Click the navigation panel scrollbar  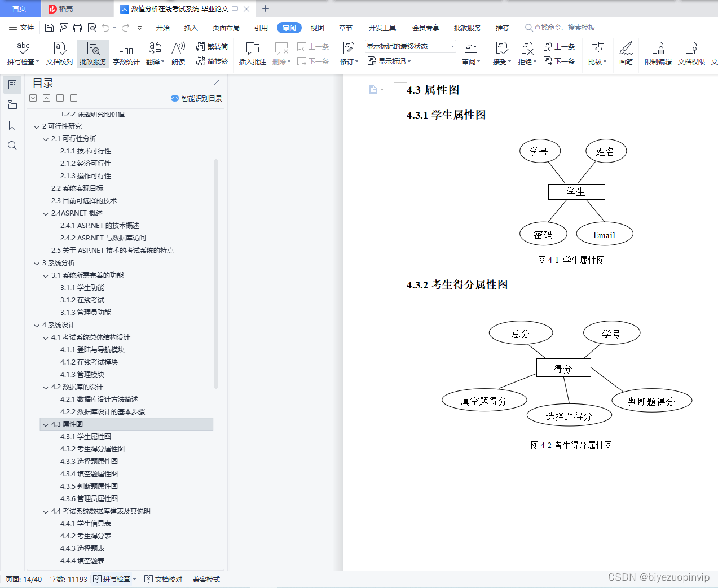(x=216, y=274)
